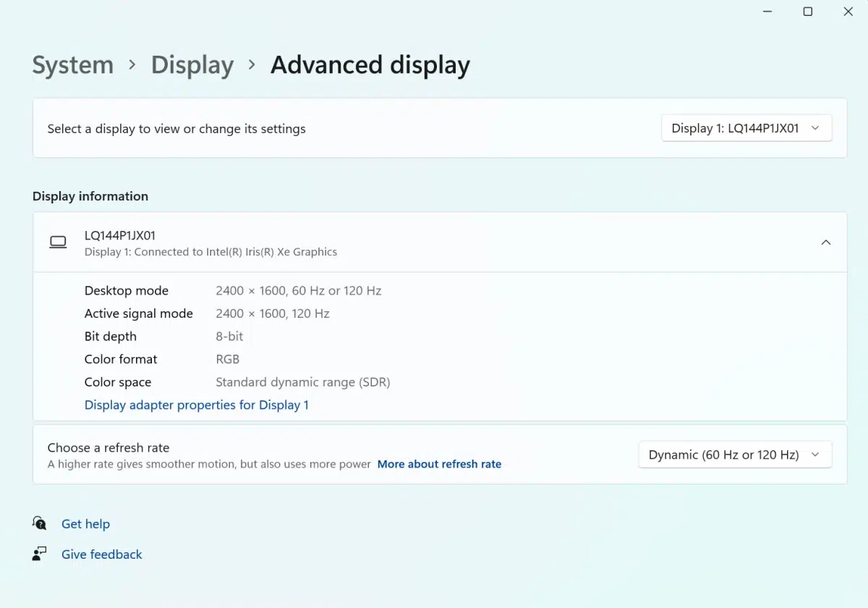Screen dimensions: 868x608
Task: Collapse the LQ144P1JX01 display information section
Action: pos(826,242)
